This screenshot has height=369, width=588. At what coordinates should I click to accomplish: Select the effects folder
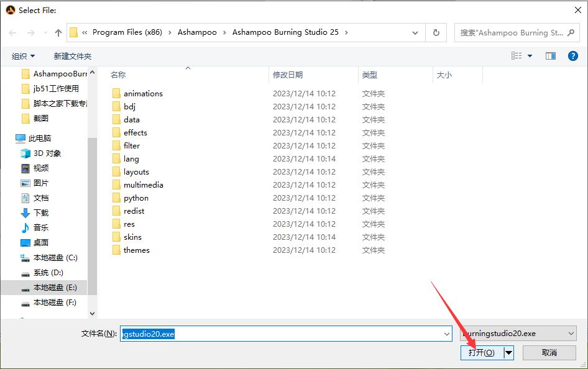pyautogui.click(x=130, y=132)
